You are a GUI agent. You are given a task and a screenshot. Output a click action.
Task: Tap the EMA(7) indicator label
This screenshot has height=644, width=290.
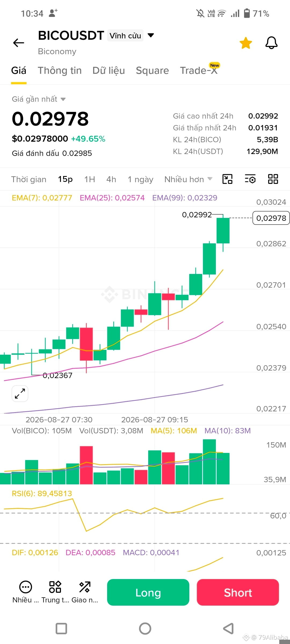point(42,198)
